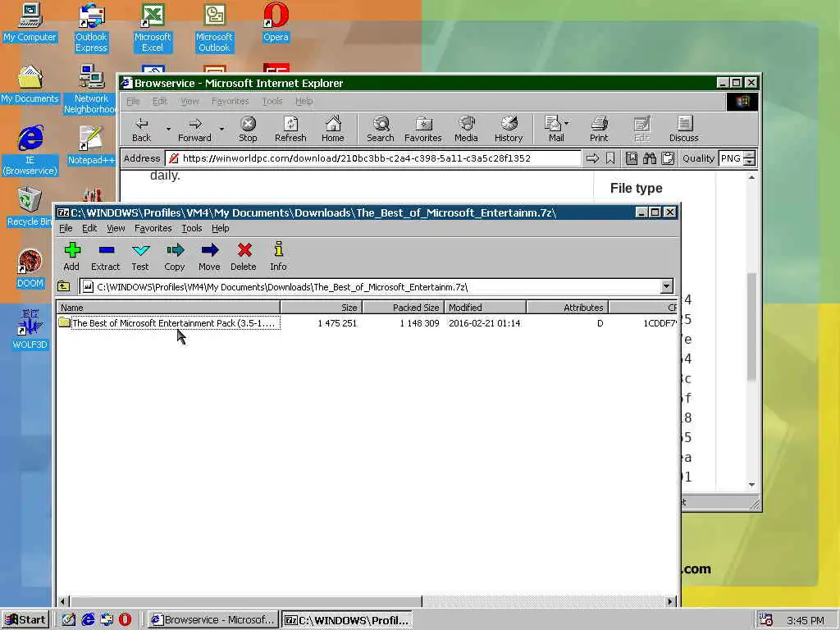
Task: Select the Opera desktop shortcut
Action: point(276,22)
